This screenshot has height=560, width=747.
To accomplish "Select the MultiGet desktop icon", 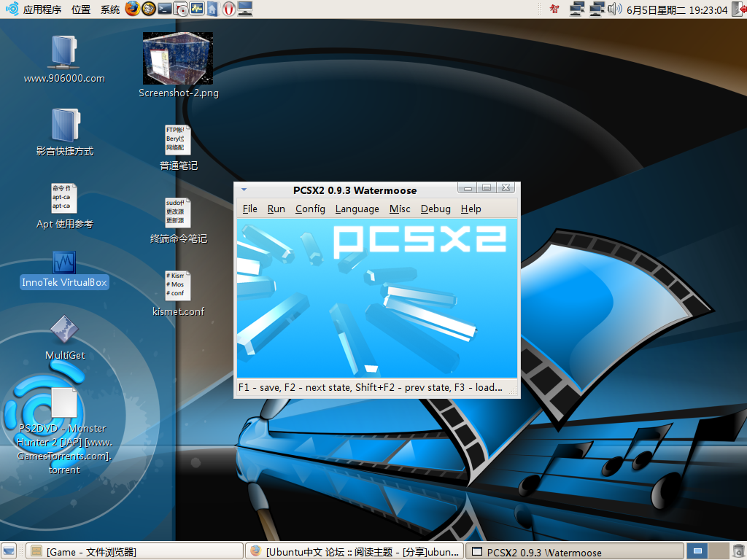I will tap(65, 337).
